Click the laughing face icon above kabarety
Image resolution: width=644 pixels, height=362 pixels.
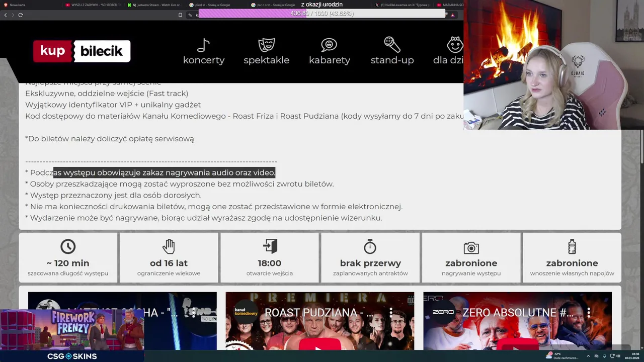(x=329, y=45)
